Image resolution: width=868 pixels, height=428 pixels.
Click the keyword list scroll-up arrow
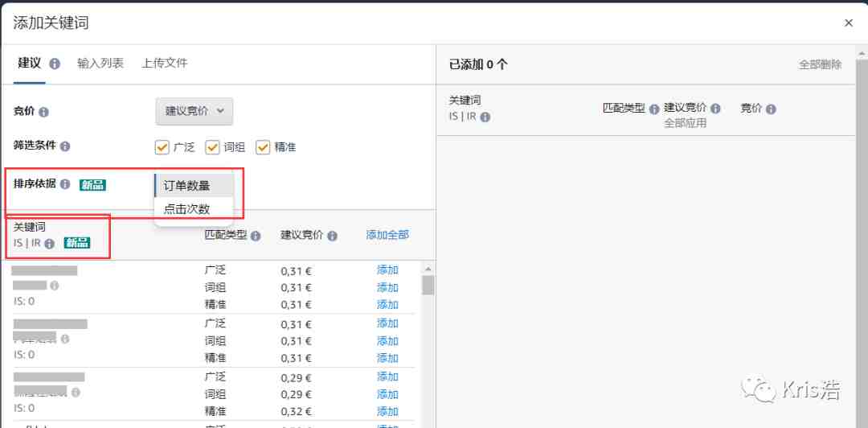point(428,269)
